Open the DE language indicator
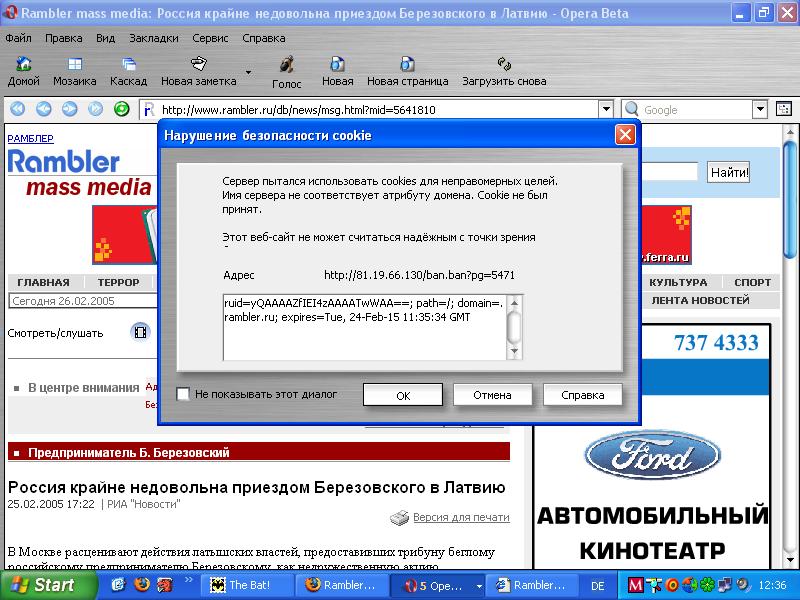 (x=597, y=586)
